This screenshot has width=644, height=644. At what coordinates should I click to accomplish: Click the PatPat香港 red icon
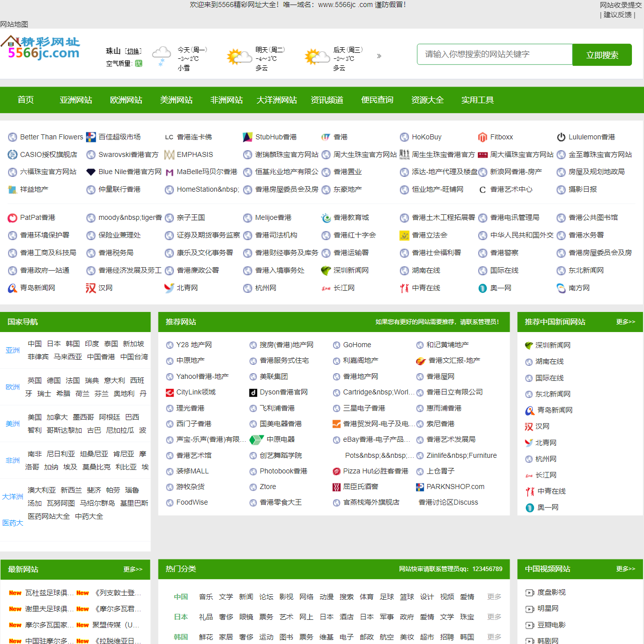click(x=13, y=218)
